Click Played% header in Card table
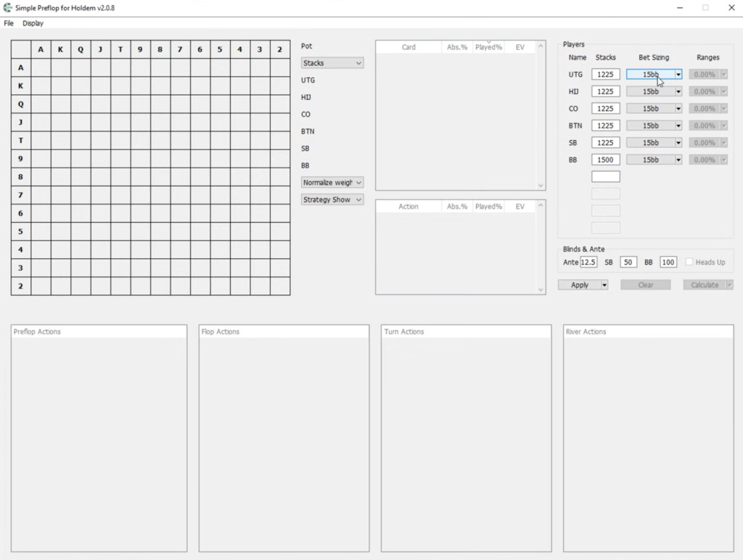The image size is (743, 560). (x=488, y=47)
